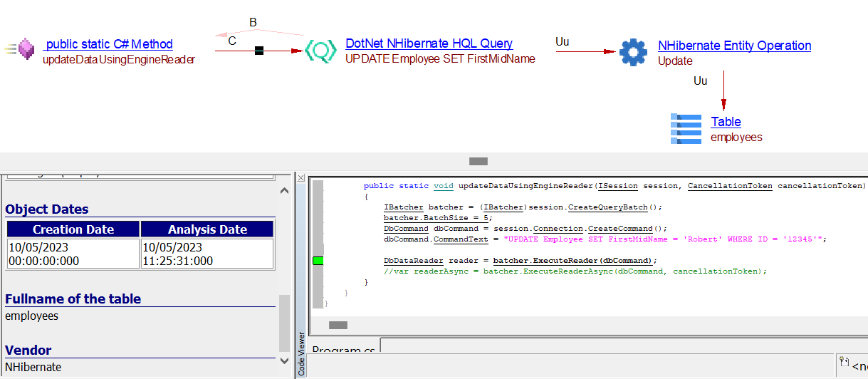Switch to the Program.cs tab
This screenshot has height=379, width=868.
343,351
